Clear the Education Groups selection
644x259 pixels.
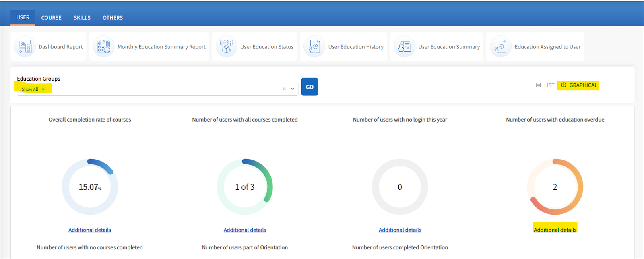pos(284,89)
